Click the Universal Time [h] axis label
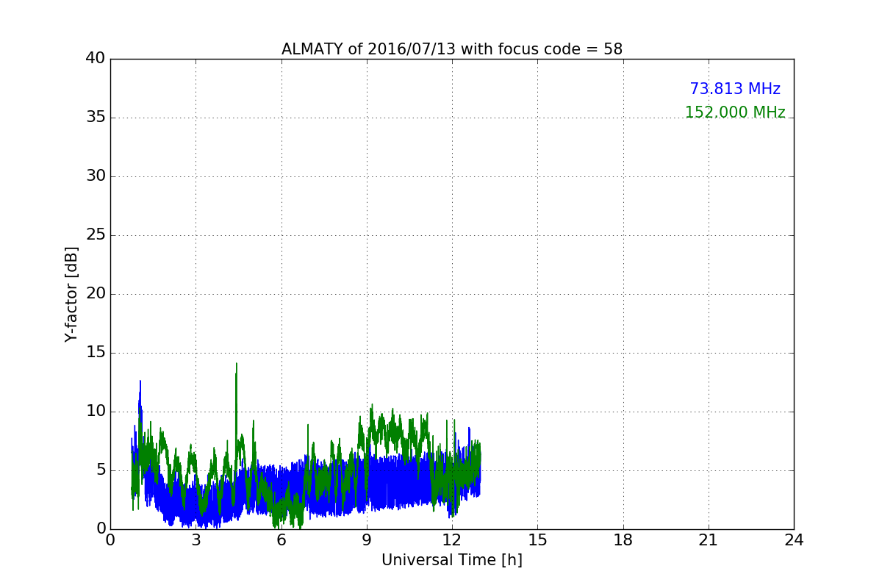 [x=452, y=560]
